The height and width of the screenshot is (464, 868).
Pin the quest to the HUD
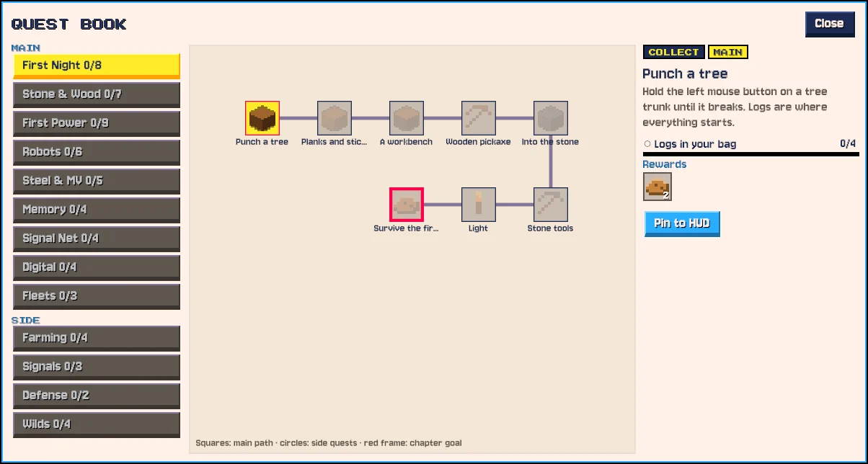click(682, 223)
